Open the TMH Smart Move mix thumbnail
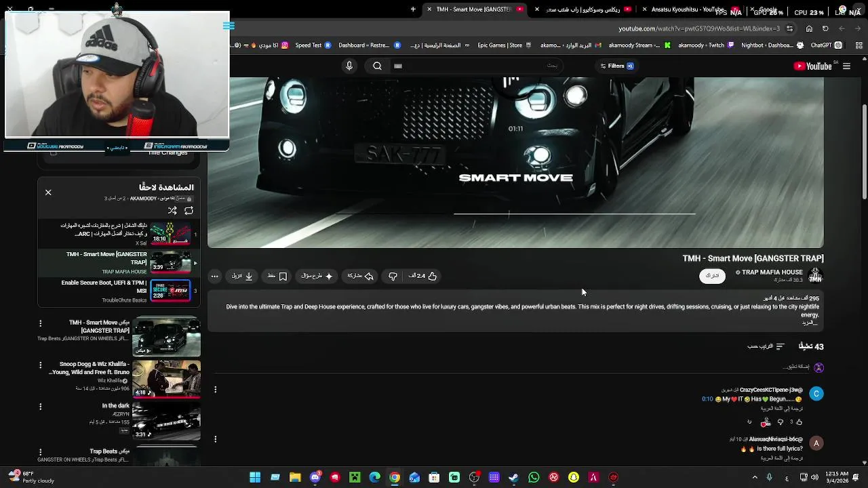Image resolution: width=868 pixels, height=488 pixels. pos(166,336)
